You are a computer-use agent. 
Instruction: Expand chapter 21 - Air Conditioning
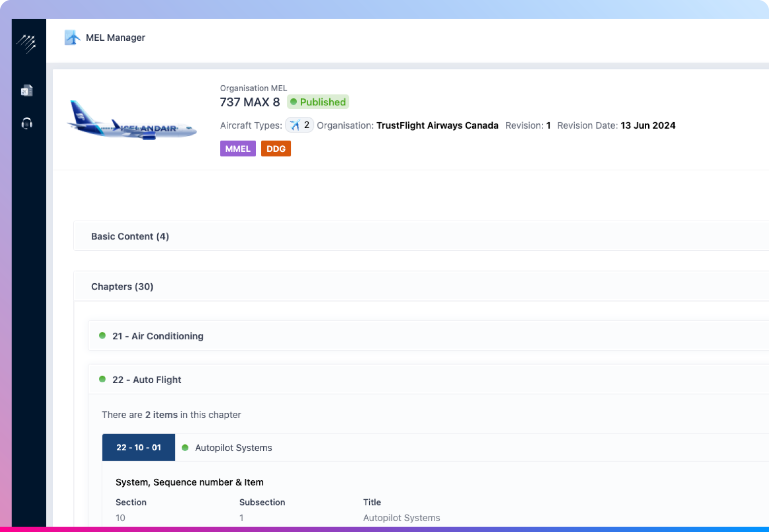tap(158, 336)
